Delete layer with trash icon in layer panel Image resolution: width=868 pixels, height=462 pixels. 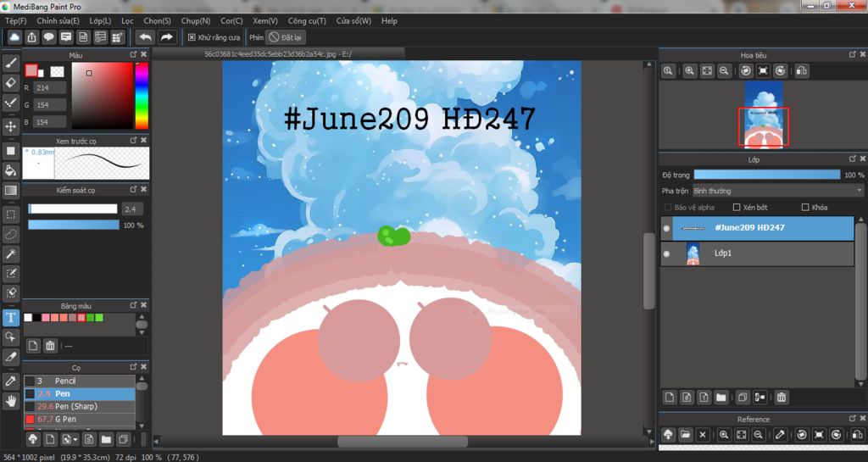[x=781, y=398]
